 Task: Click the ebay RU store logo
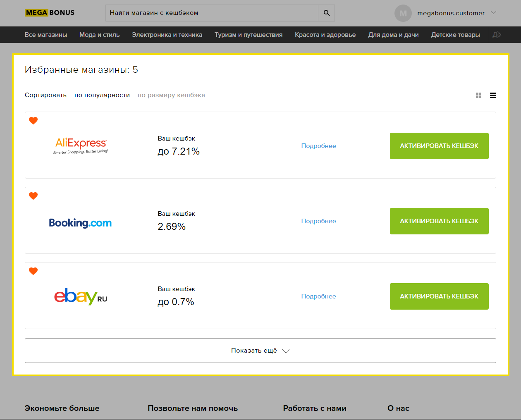click(81, 296)
